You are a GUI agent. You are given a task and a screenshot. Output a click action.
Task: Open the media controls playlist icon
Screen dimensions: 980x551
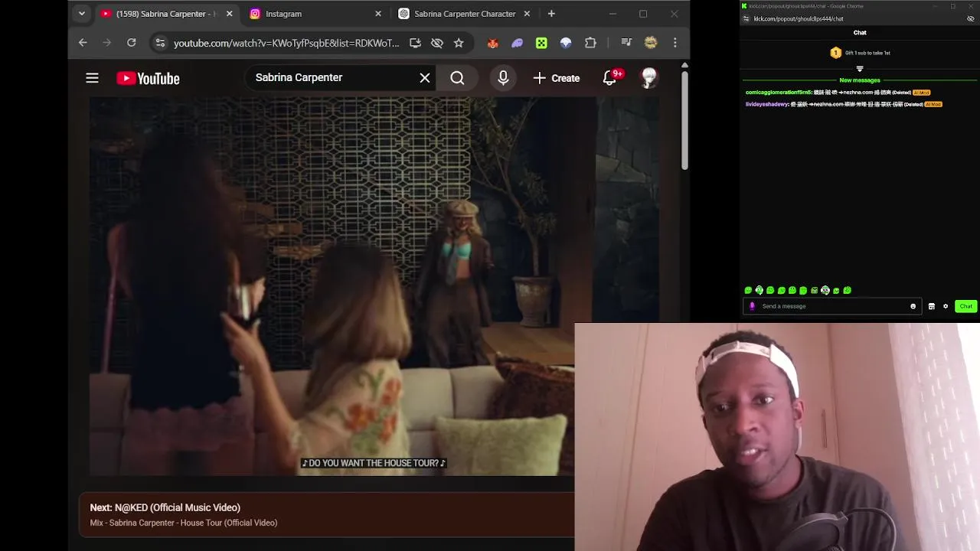click(x=626, y=43)
